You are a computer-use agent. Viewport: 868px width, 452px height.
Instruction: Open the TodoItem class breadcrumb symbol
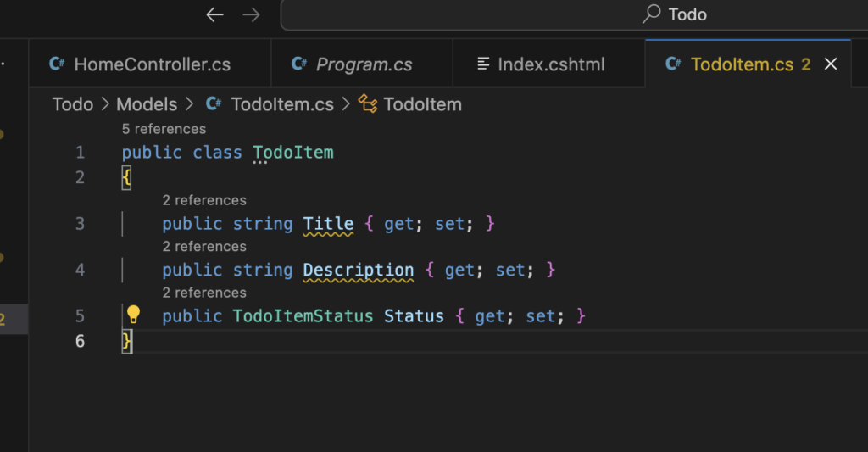click(x=422, y=104)
